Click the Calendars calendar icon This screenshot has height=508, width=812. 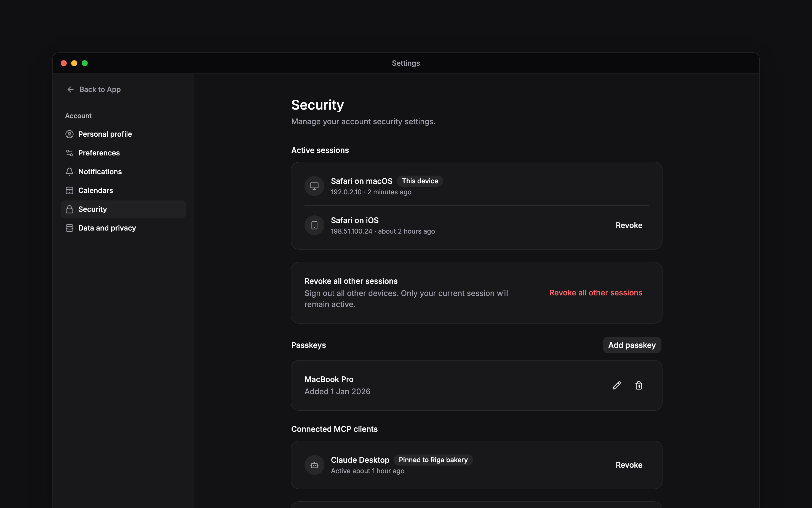pyautogui.click(x=70, y=190)
